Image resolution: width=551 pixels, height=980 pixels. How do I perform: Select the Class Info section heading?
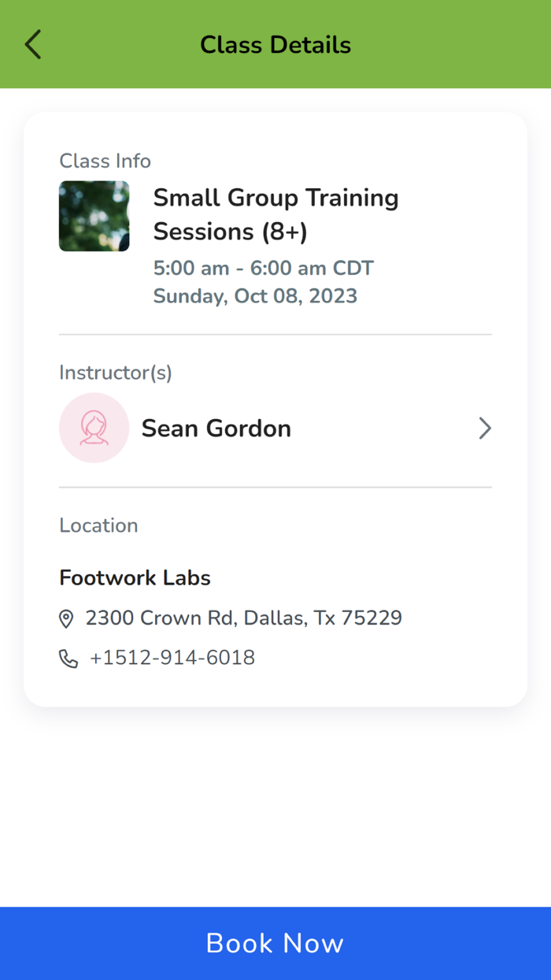point(105,161)
